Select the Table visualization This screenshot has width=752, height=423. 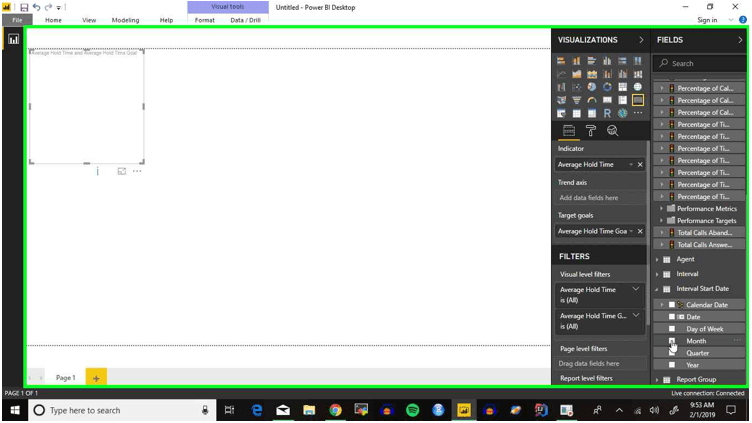(576, 113)
